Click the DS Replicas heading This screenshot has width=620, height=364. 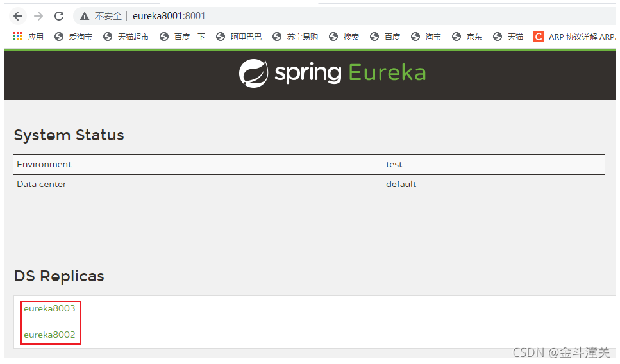tap(59, 276)
